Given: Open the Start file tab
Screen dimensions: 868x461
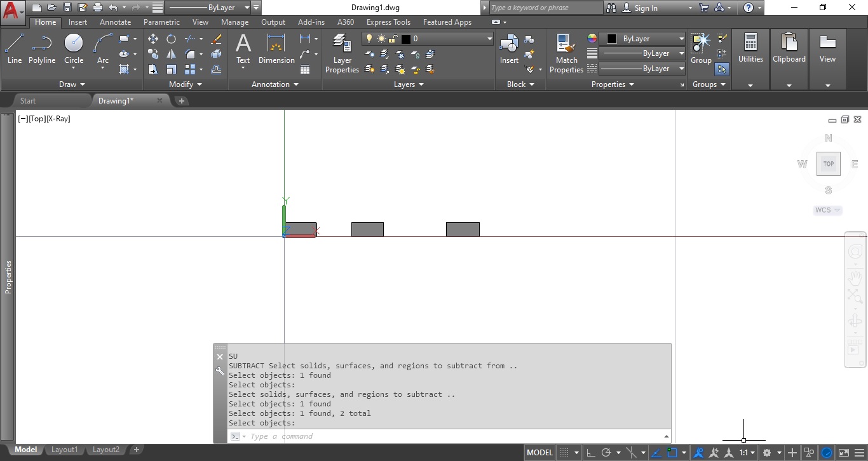Looking at the screenshot, I should (28, 100).
